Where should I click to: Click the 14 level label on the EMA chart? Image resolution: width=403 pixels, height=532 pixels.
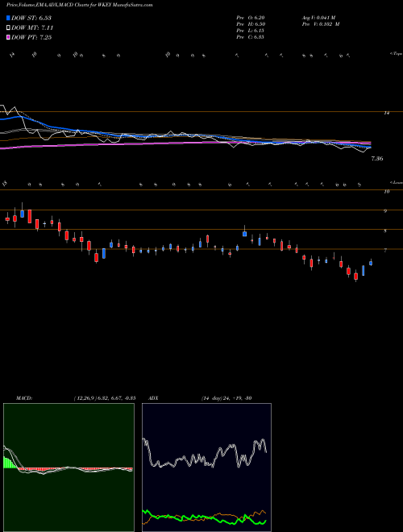tap(387, 113)
